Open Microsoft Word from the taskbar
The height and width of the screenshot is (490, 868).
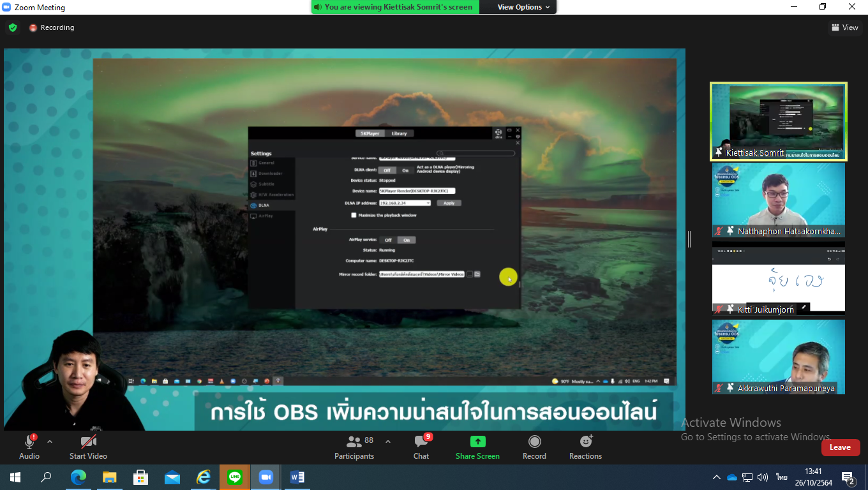pos(297,477)
